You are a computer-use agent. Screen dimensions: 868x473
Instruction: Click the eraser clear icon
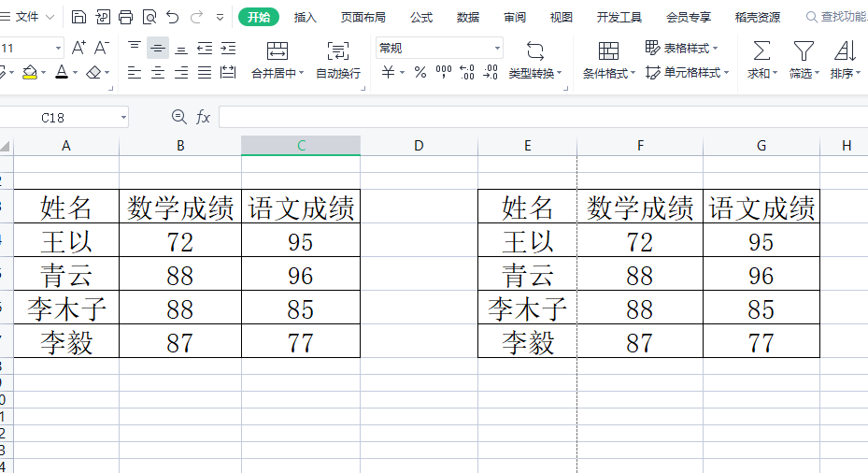click(93, 72)
